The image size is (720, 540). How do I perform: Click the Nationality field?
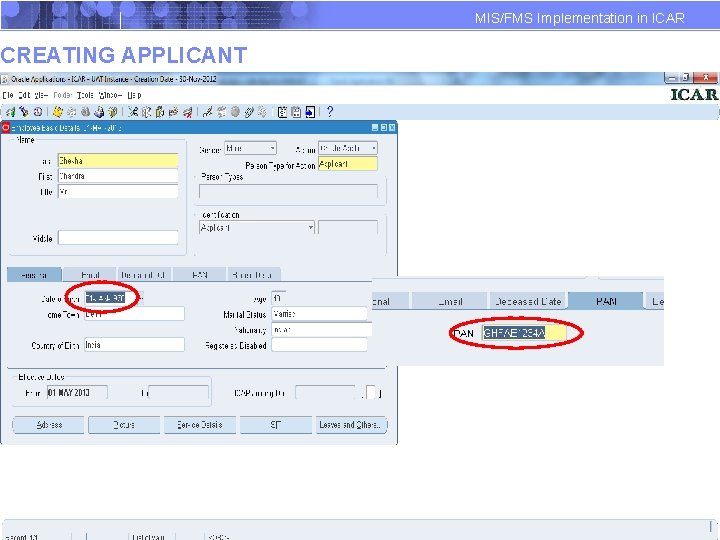321,330
